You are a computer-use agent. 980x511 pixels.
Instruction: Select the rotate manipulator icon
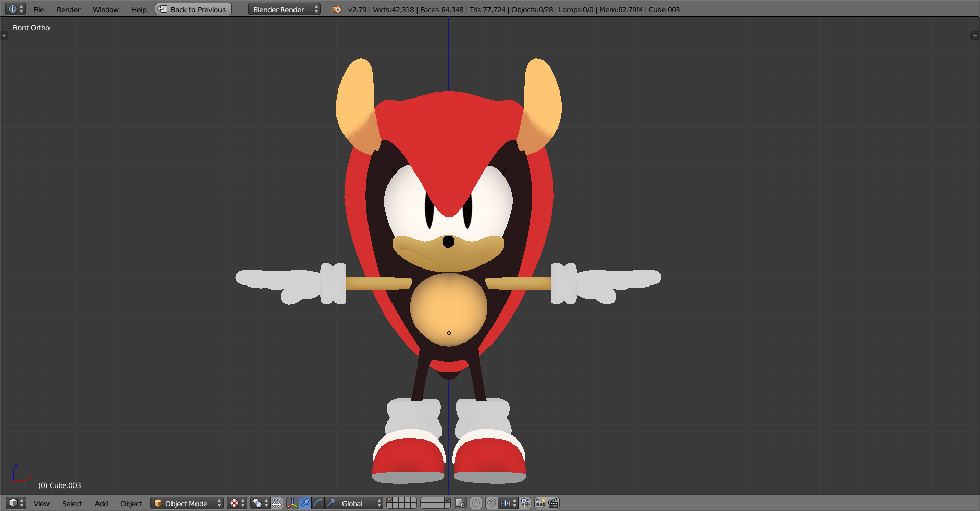(318, 503)
